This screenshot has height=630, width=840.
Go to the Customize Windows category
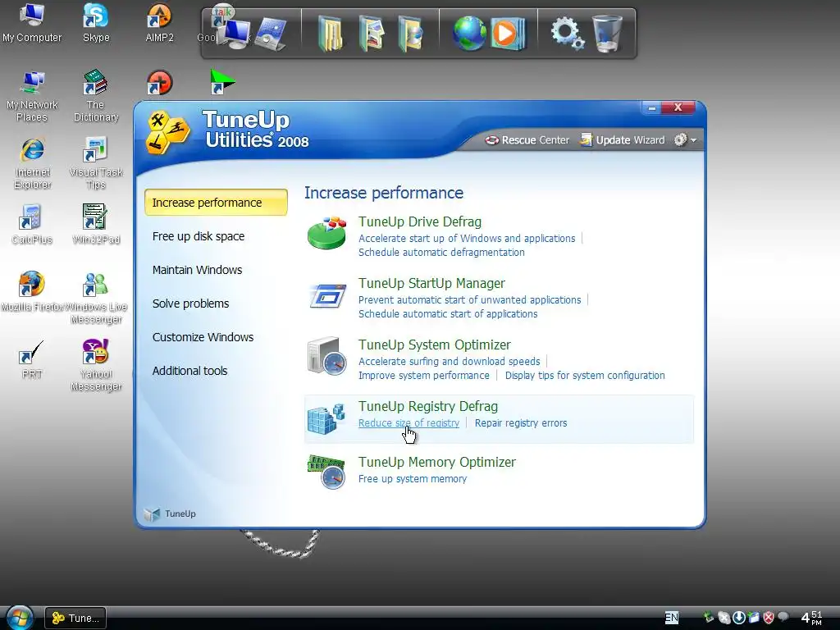click(203, 337)
